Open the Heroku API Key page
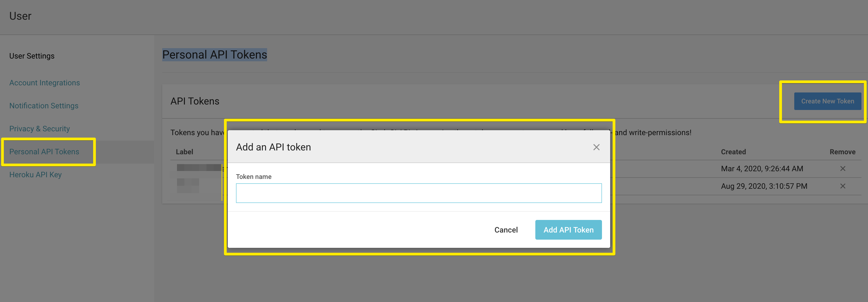 click(x=36, y=175)
